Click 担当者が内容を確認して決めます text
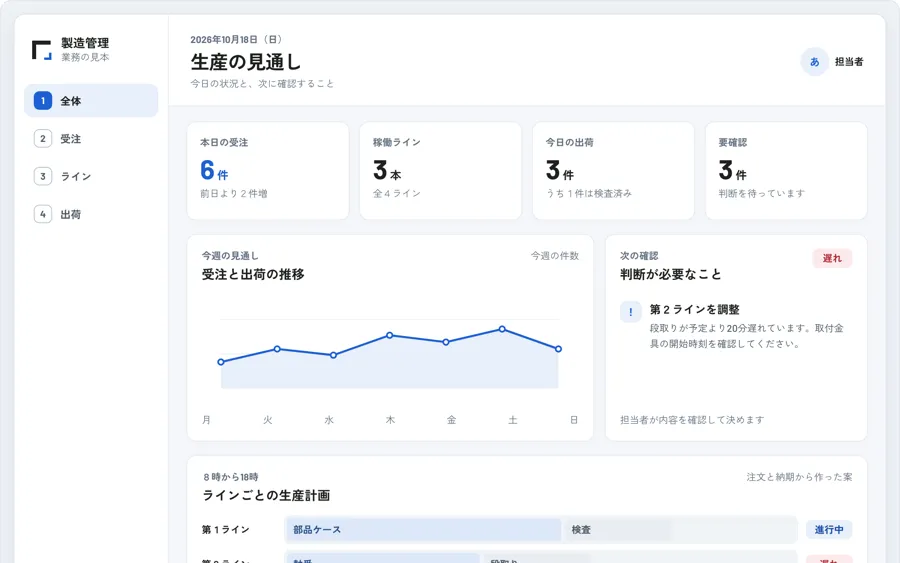This screenshot has width=900, height=563. (x=692, y=420)
